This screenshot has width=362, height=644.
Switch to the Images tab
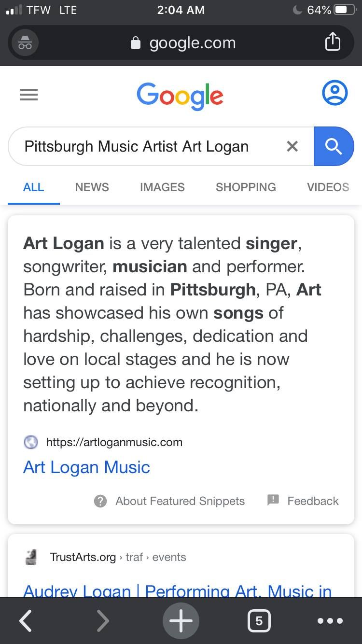pos(162,187)
